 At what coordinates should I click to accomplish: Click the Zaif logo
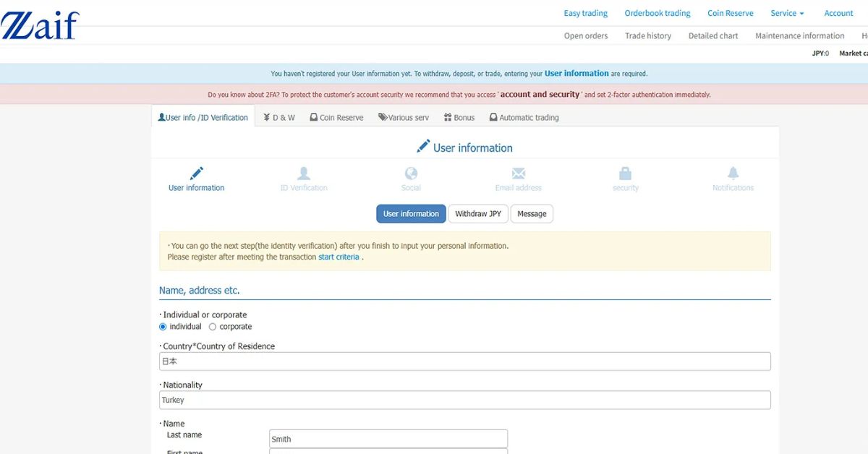39,23
